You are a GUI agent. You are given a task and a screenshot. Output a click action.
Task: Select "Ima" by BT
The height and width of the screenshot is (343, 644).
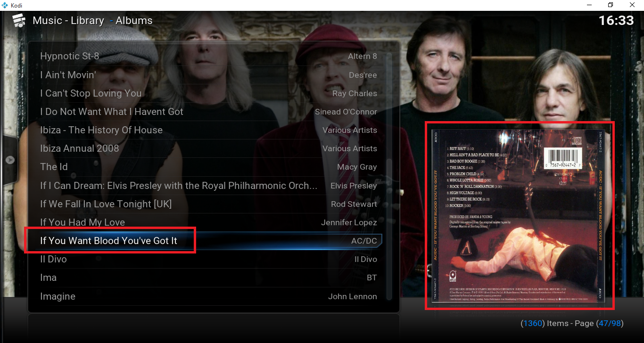[x=48, y=278]
